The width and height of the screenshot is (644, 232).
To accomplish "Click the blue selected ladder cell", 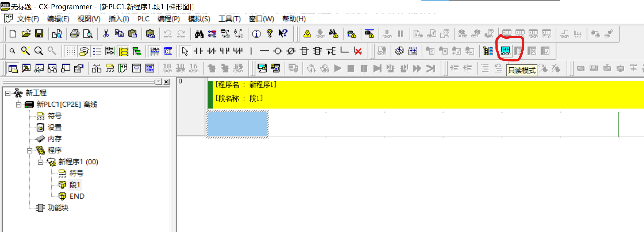I will (x=238, y=124).
